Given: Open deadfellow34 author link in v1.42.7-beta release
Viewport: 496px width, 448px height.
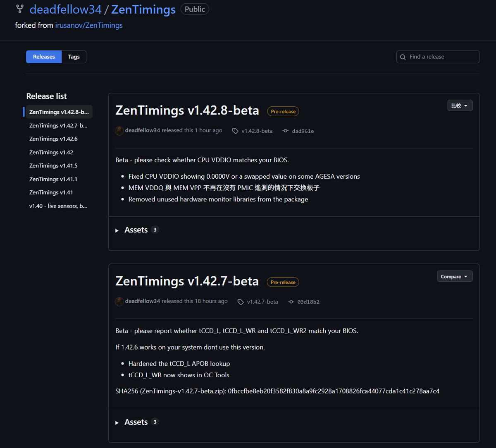Looking at the screenshot, I should 143,301.
